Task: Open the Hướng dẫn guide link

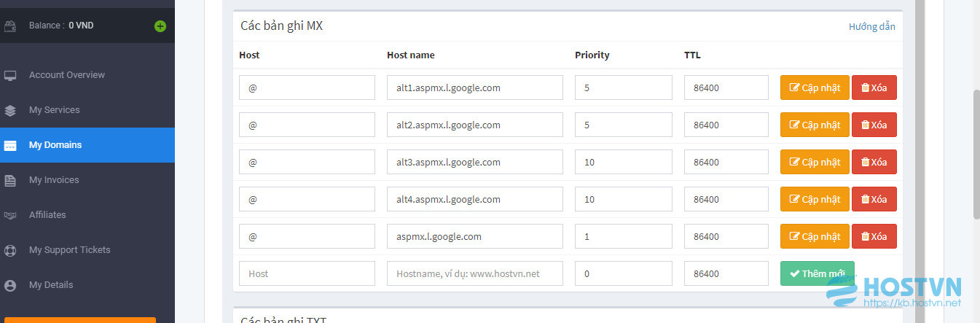Action: (x=872, y=26)
